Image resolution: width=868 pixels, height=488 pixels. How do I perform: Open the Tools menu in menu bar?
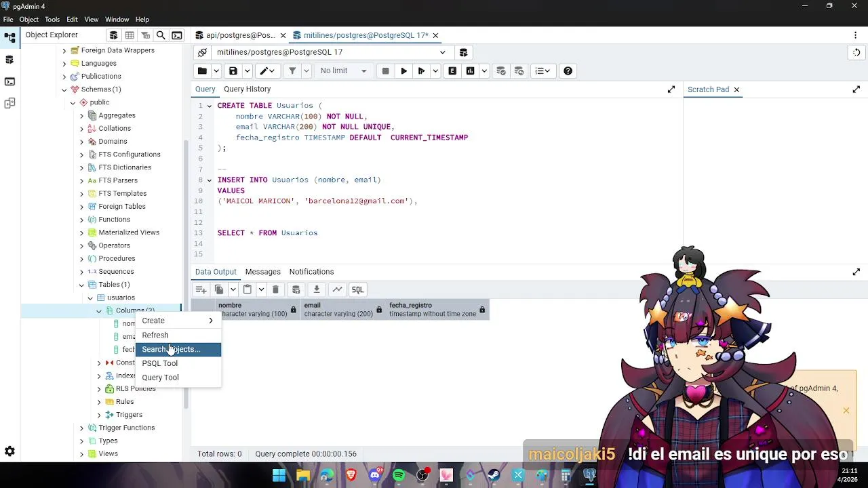click(x=52, y=20)
